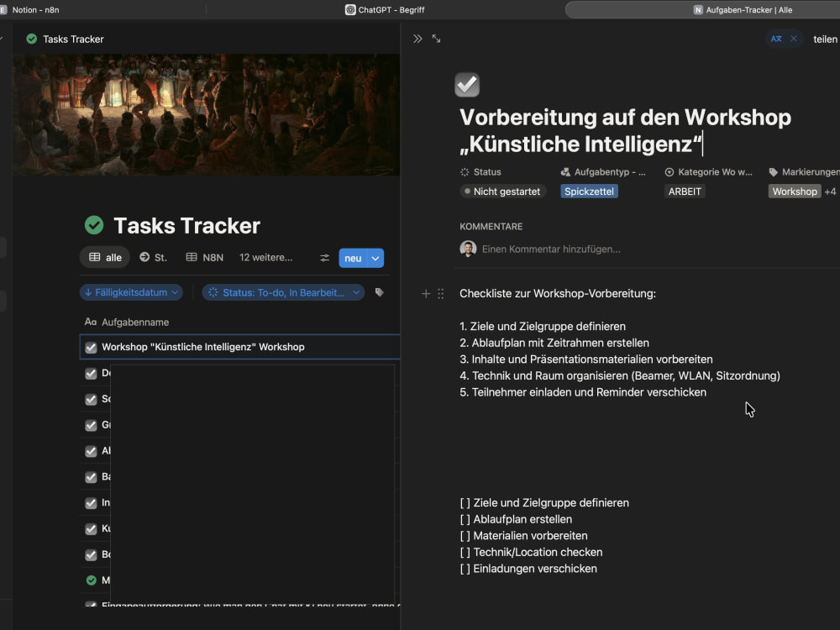This screenshot has height=630, width=840.
Task: Toggle checkbox of Workshop Künstliche Intelligenz row
Action: 91,348
